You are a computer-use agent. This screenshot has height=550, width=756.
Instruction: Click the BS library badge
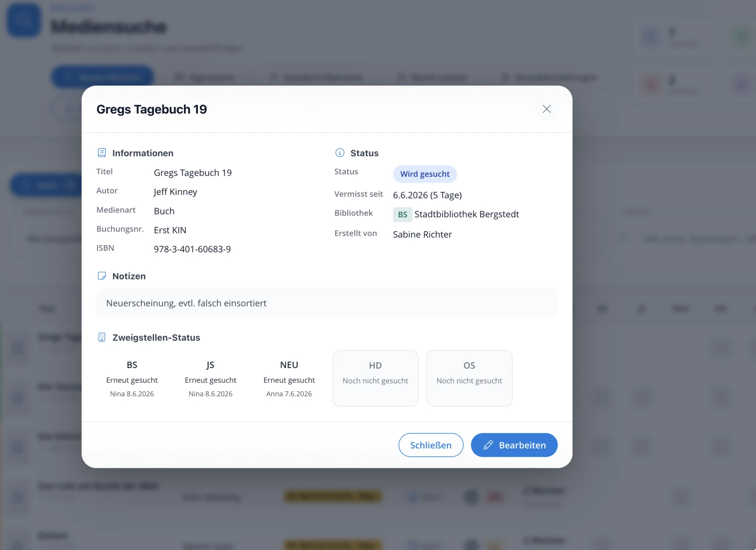click(x=403, y=215)
